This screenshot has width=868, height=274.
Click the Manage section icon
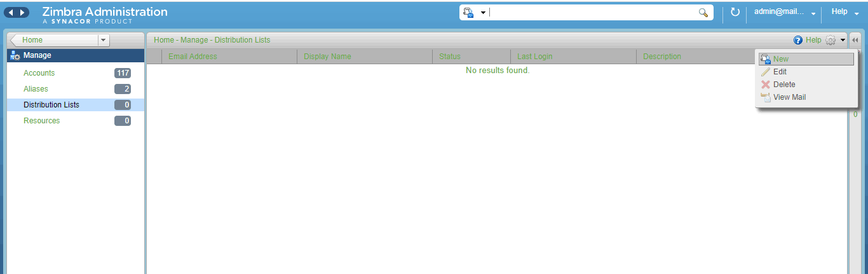coord(15,56)
